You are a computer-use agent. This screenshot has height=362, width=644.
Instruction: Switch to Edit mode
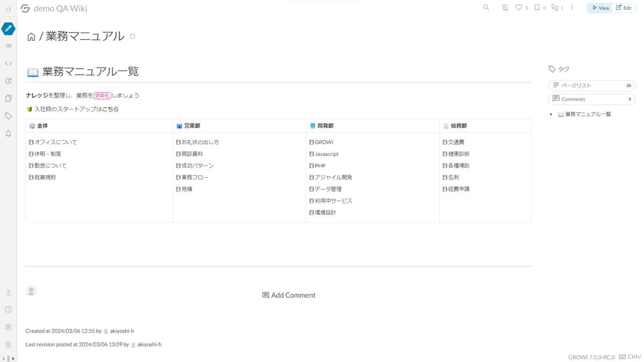click(x=624, y=8)
